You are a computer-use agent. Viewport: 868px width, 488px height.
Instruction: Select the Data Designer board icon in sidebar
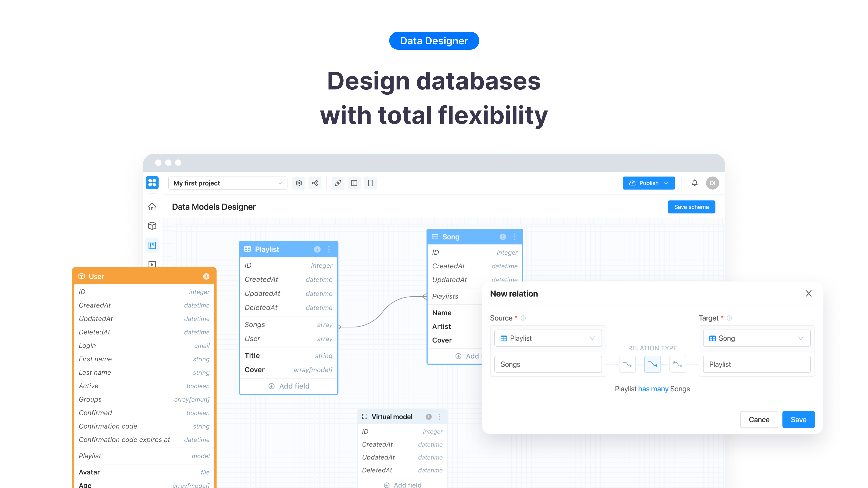coord(152,245)
